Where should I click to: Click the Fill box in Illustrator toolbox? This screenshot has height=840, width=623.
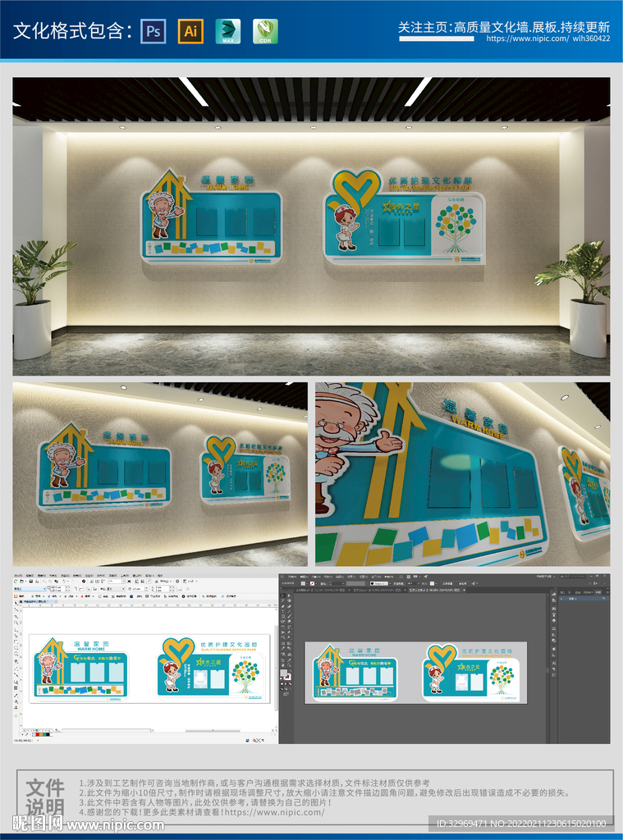coord(284,673)
